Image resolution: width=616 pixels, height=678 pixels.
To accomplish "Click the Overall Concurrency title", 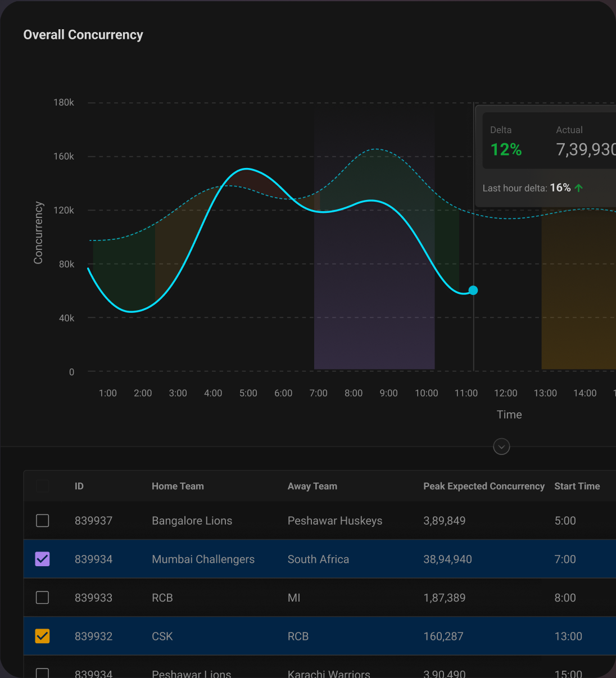I will coord(83,35).
